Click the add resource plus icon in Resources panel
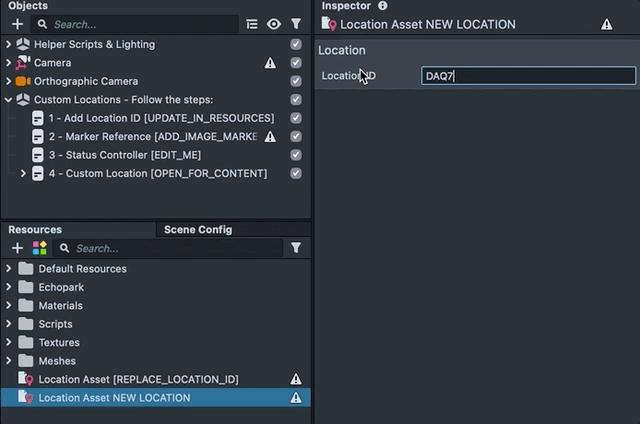640x424 pixels. [x=17, y=248]
